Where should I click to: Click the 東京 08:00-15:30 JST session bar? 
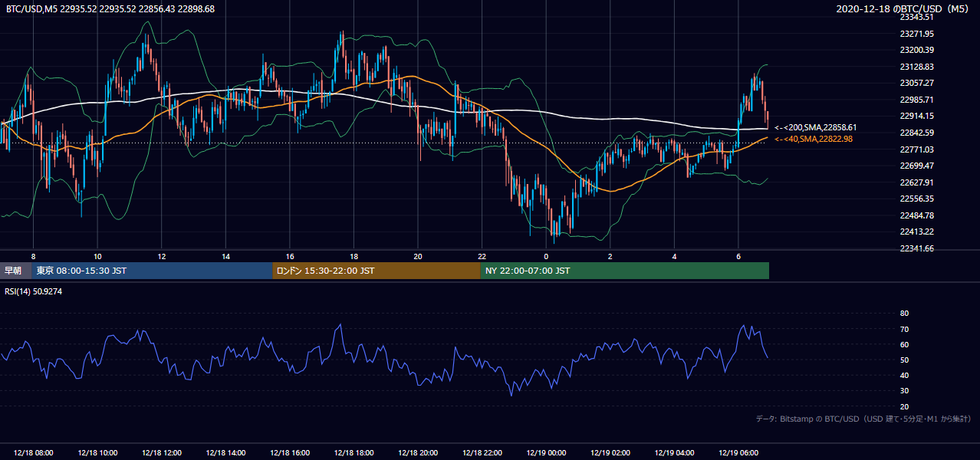click(x=152, y=271)
